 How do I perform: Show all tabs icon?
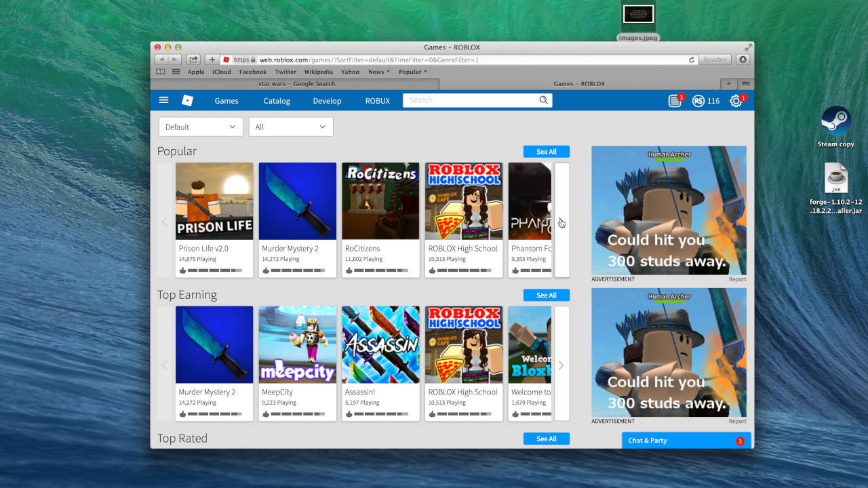pyautogui.click(x=745, y=84)
